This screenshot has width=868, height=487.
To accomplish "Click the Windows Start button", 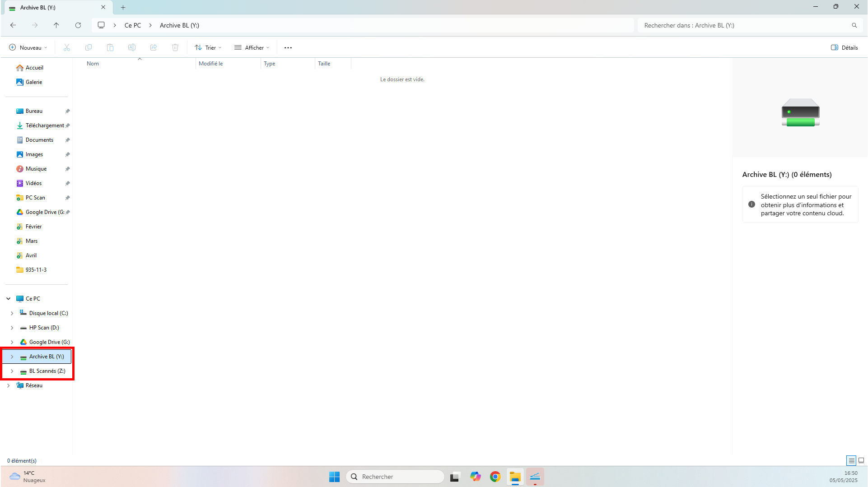I will point(334,477).
